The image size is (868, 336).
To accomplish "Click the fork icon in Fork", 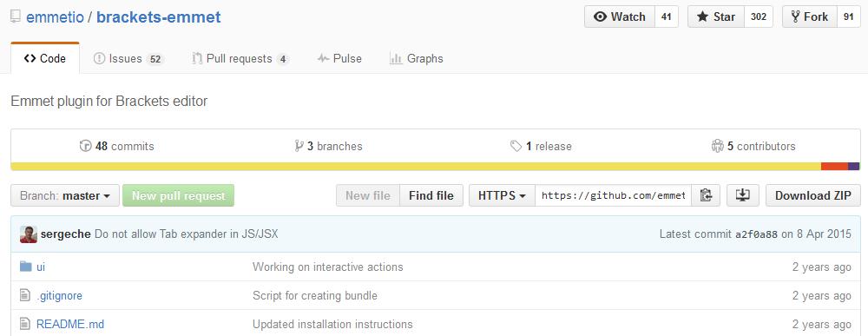I will pyautogui.click(x=795, y=16).
